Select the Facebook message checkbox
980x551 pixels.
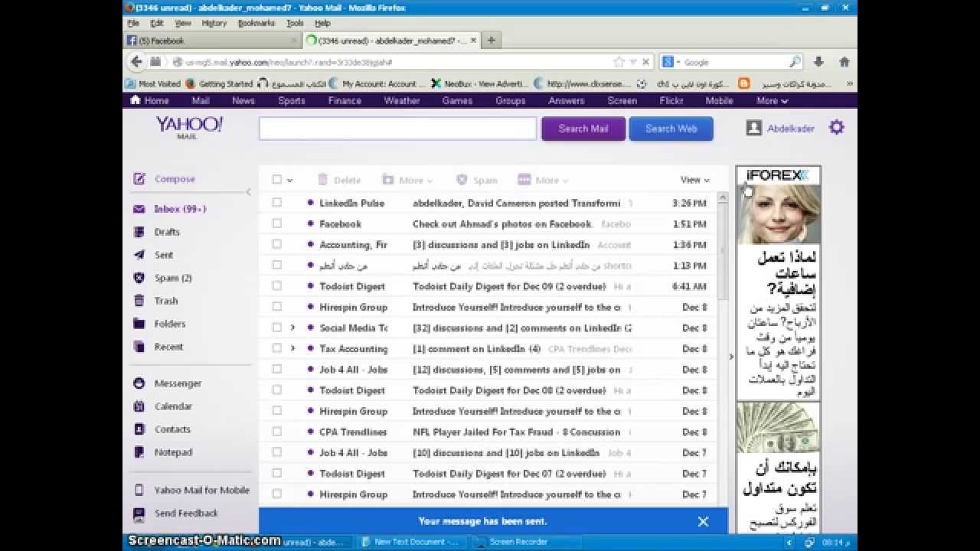[x=277, y=223]
